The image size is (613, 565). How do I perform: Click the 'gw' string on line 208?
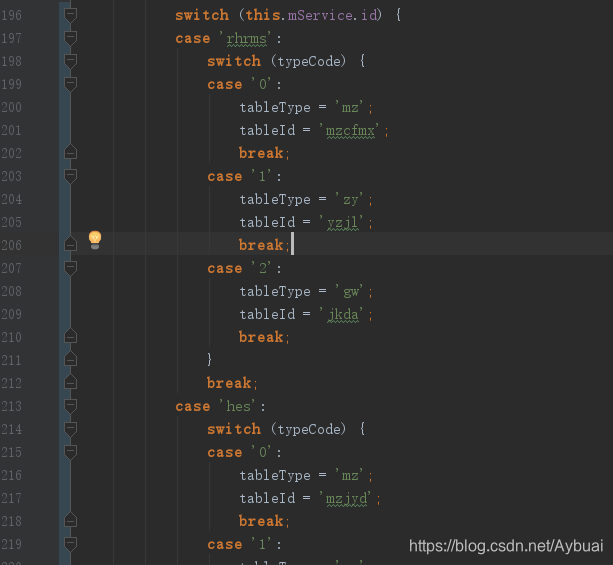350,292
